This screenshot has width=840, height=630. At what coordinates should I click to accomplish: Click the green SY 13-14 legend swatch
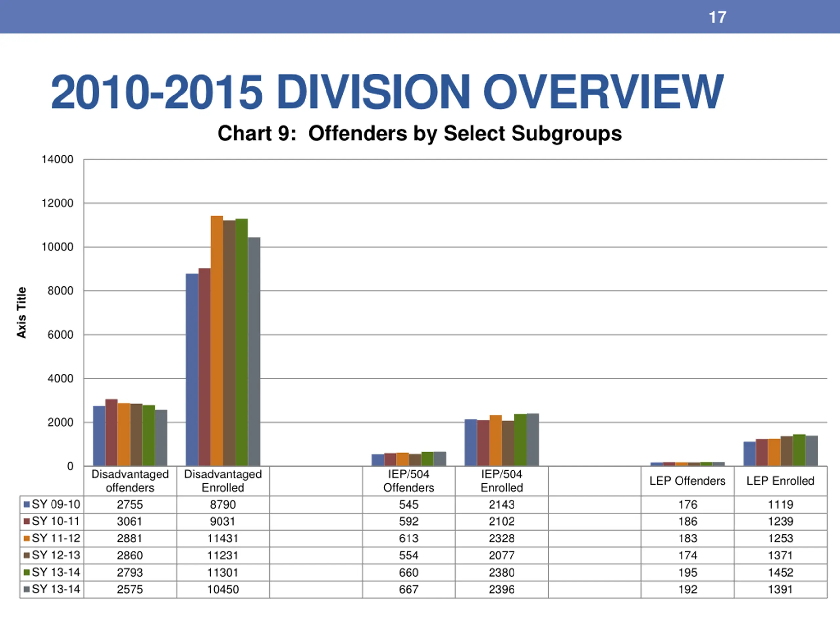click(x=27, y=572)
